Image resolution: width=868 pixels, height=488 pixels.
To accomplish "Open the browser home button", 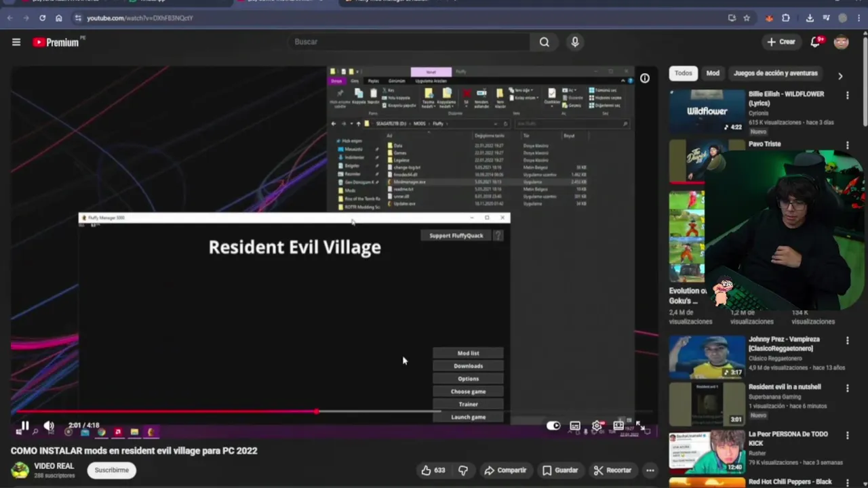I will point(58,18).
